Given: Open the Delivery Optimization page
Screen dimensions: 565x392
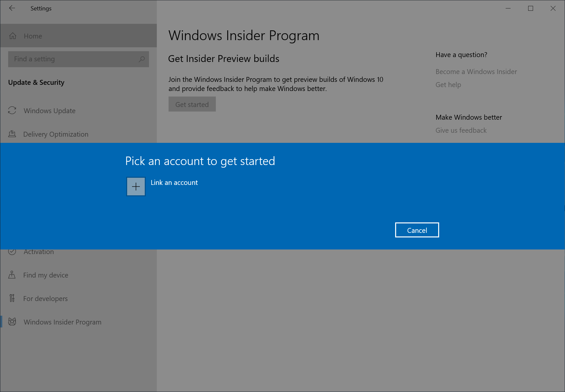Looking at the screenshot, I should (55, 134).
